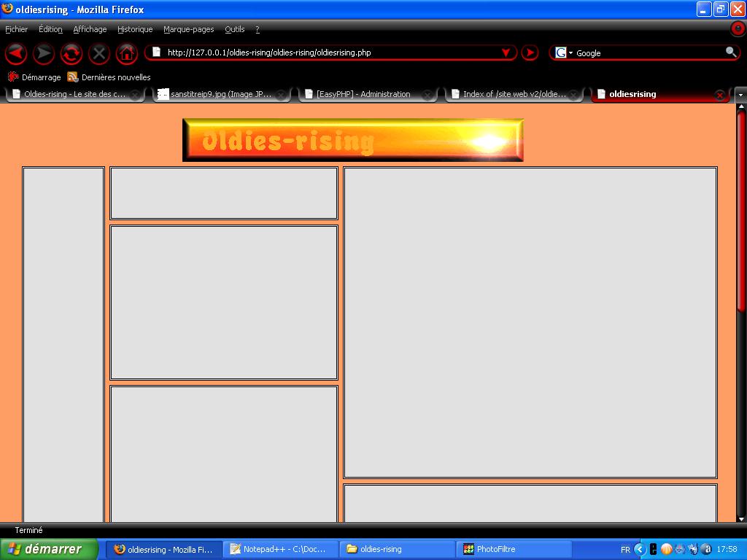The image size is (747, 560).
Task: Click the page scrollbar thumb
Action: click(x=741, y=211)
